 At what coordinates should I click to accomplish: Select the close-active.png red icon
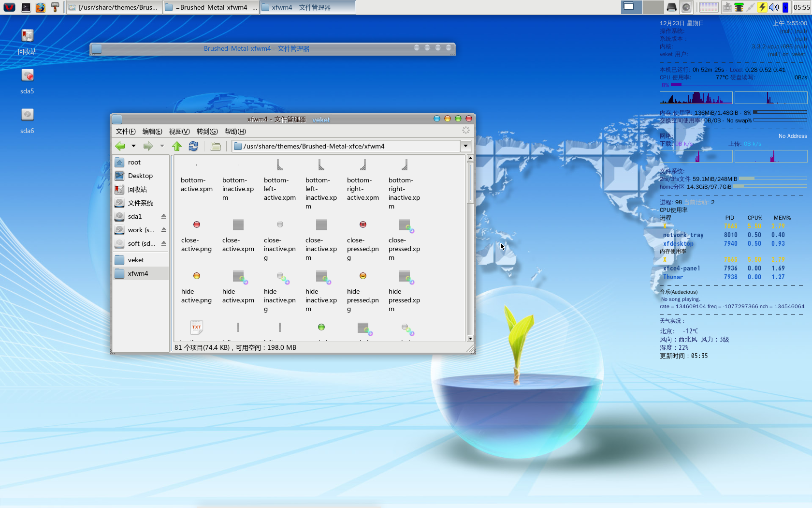point(197,224)
